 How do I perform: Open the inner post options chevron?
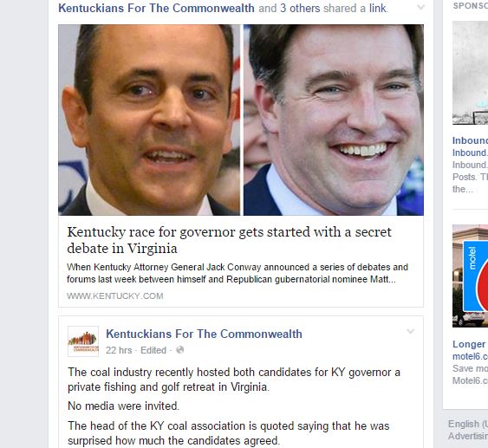coord(411,331)
